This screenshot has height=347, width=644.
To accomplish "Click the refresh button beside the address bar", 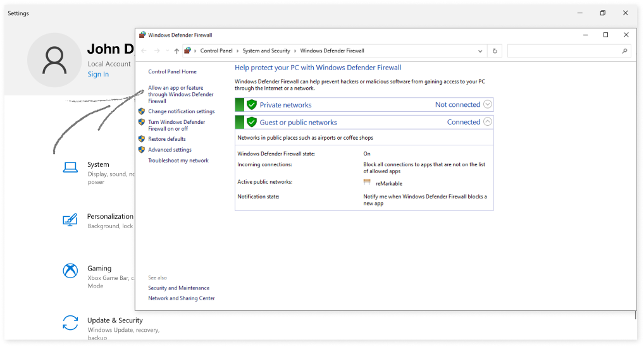I will point(495,51).
